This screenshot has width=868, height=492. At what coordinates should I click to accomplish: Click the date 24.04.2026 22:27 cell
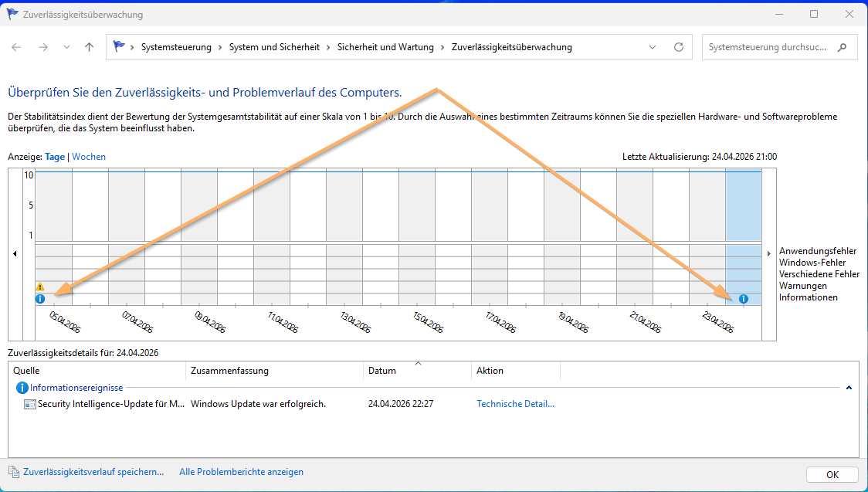pyautogui.click(x=401, y=404)
